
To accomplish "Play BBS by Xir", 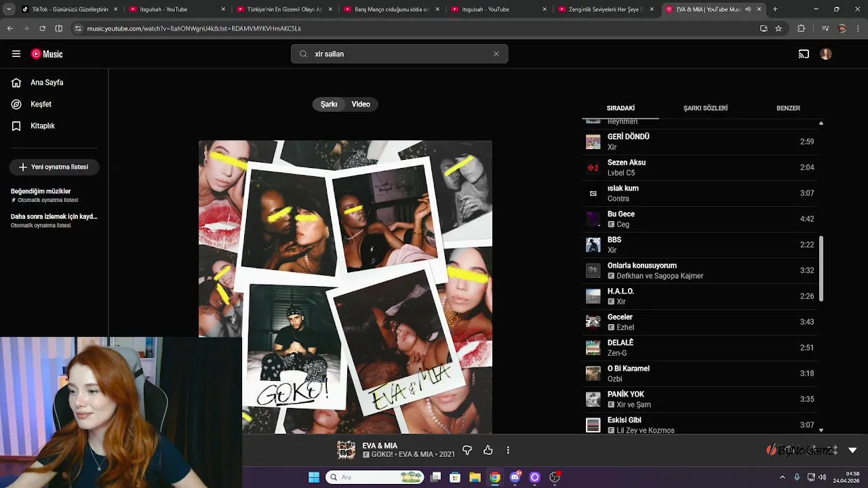I will 700,245.
